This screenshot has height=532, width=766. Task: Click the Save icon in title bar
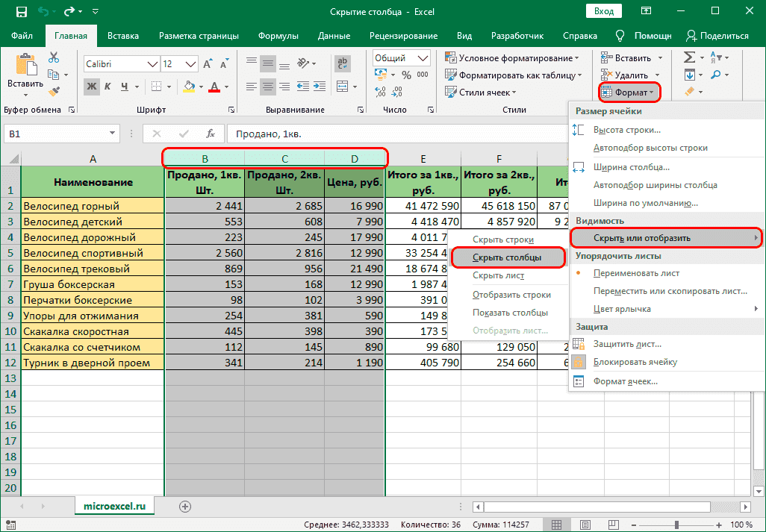pos(21,12)
